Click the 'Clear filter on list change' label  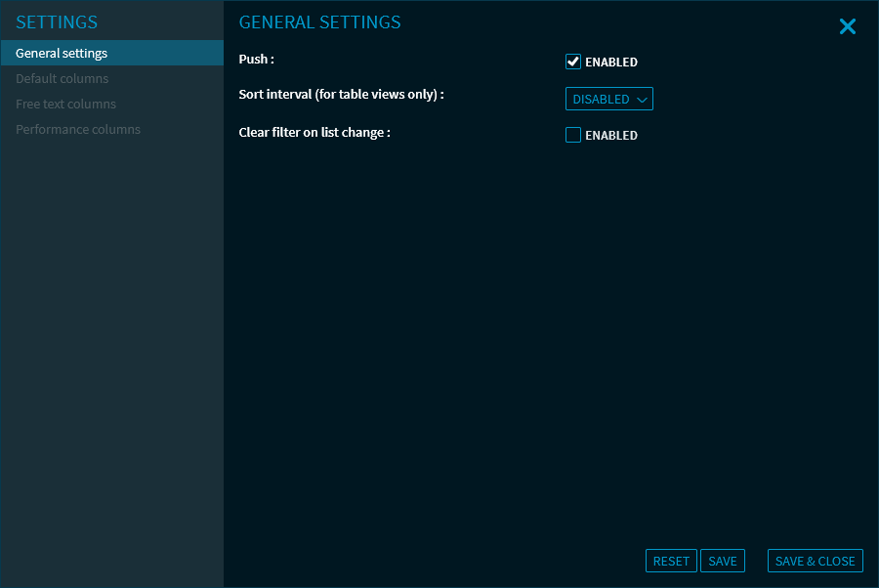coord(314,132)
